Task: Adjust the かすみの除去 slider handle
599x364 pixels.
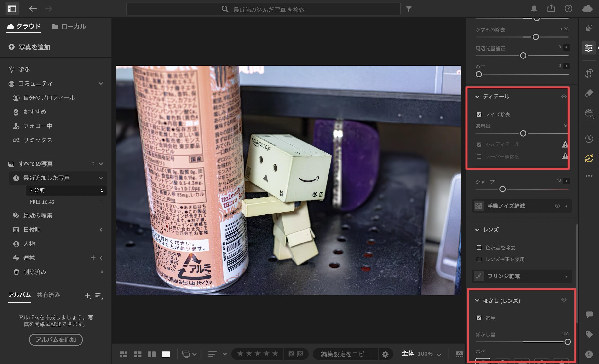Action: [x=536, y=37]
